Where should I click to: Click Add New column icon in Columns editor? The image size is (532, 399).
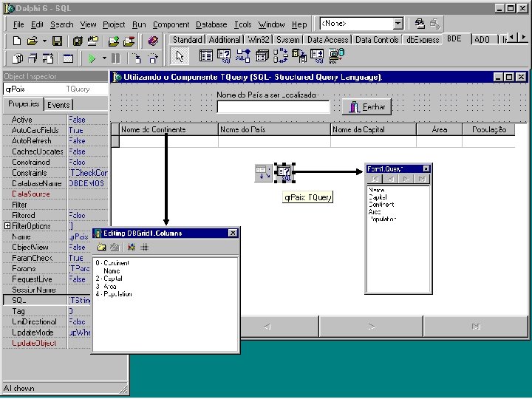click(101, 248)
